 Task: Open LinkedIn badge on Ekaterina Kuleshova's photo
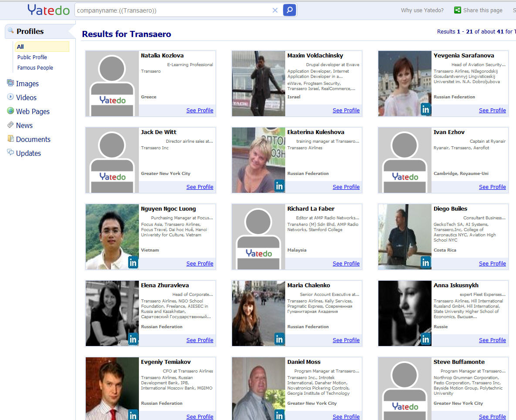pyautogui.click(x=280, y=186)
